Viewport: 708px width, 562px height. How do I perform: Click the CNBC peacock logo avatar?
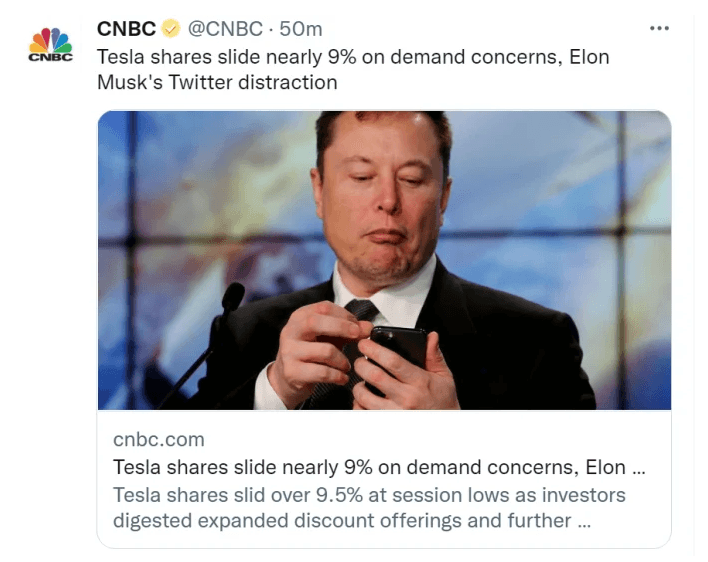tap(50, 45)
